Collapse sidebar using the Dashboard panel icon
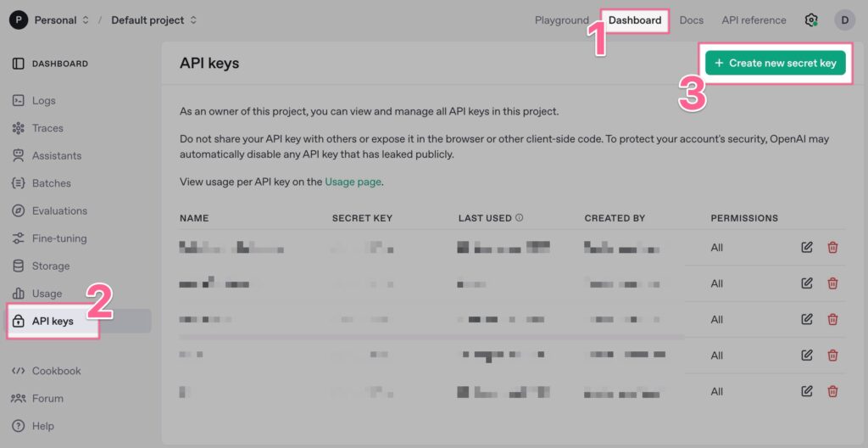 click(19, 64)
